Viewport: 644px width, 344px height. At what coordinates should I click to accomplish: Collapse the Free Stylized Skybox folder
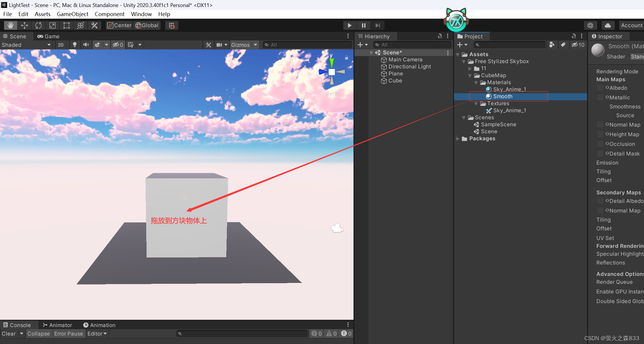pos(464,62)
